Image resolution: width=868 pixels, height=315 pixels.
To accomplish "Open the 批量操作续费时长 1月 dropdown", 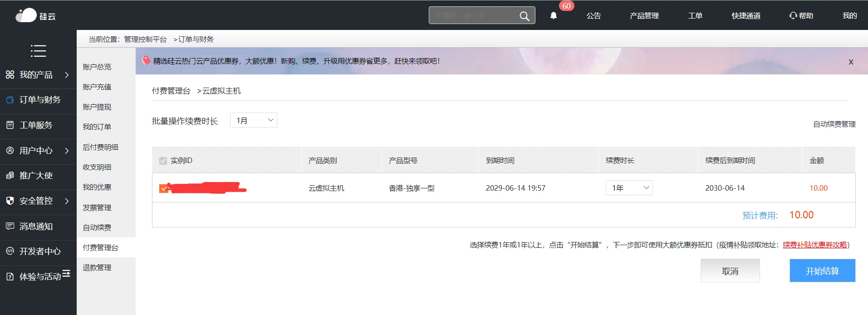I will (x=254, y=120).
